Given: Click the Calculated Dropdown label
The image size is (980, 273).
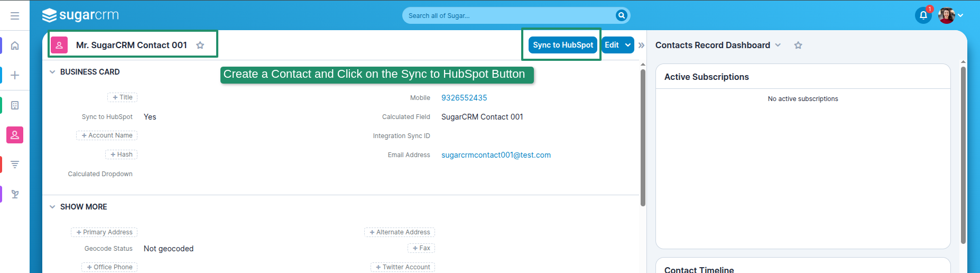Looking at the screenshot, I should pos(100,174).
